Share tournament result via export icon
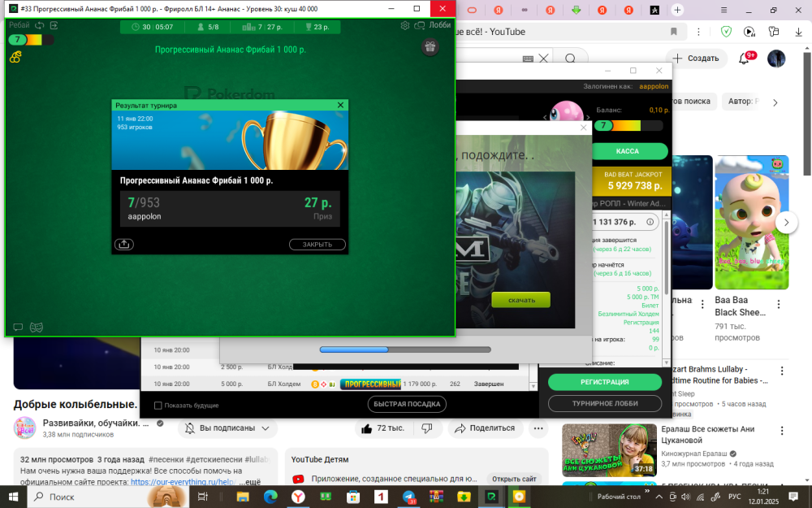Image resolution: width=812 pixels, height=508 pixels. click(x=124, y=244)
